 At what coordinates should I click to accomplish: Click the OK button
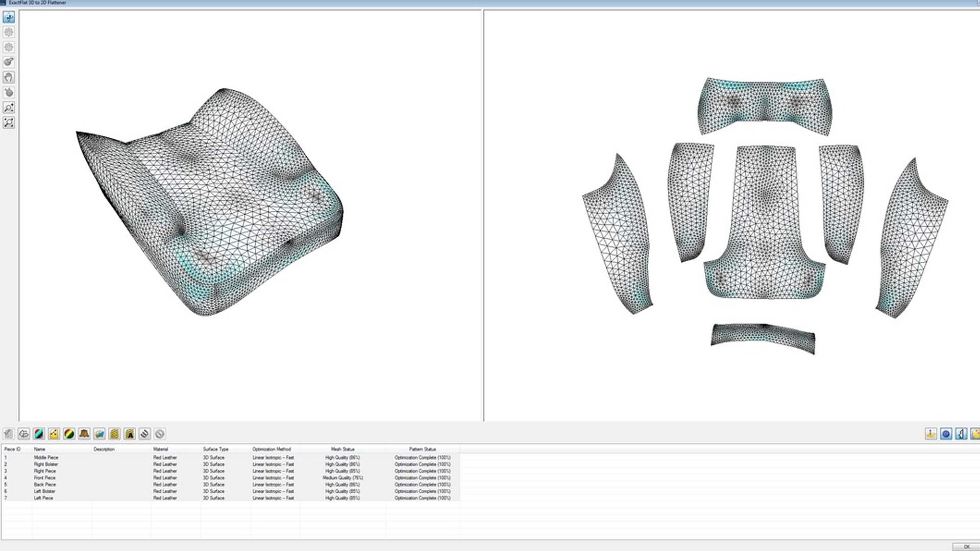(966, 546)
